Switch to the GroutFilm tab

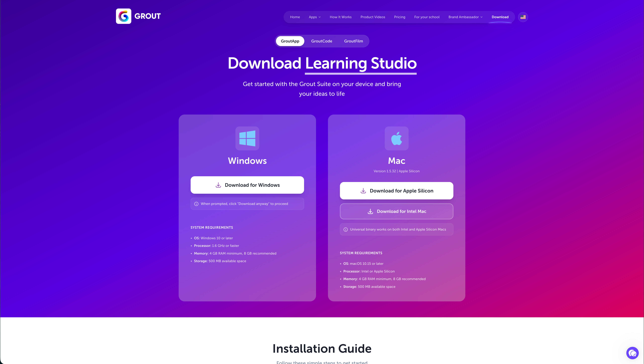point(353,41)
